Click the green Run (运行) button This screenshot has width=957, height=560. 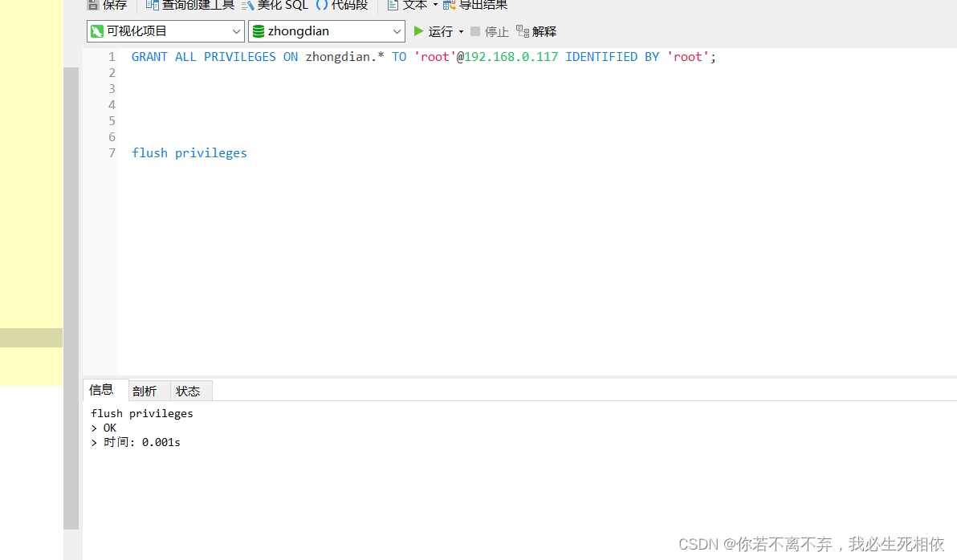point(434,31)
